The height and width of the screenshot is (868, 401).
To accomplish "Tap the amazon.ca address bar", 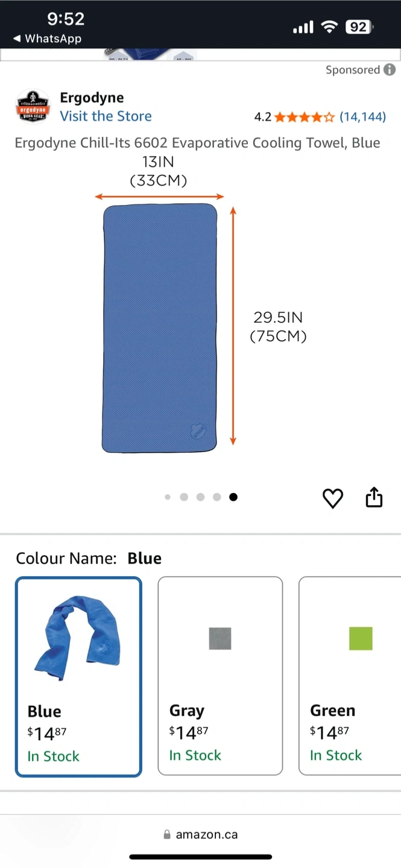I will [200, 835].
